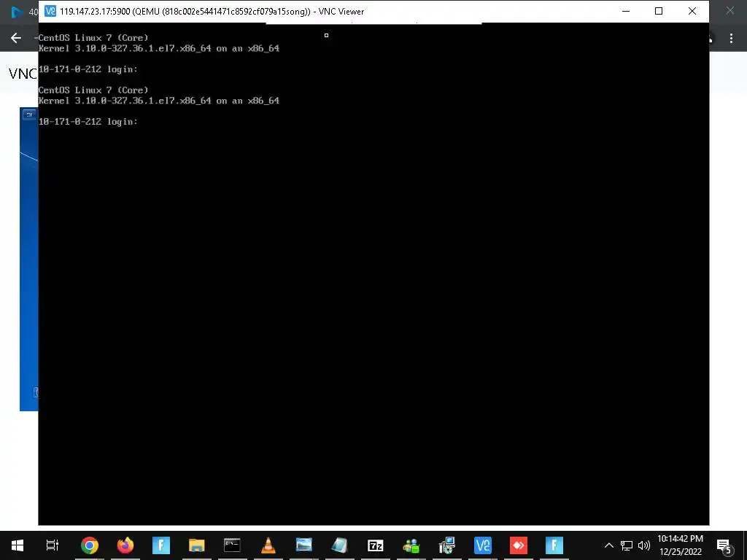Click the second login prompt line
Viewport: 747px width, 560px height.
(88, 122)
